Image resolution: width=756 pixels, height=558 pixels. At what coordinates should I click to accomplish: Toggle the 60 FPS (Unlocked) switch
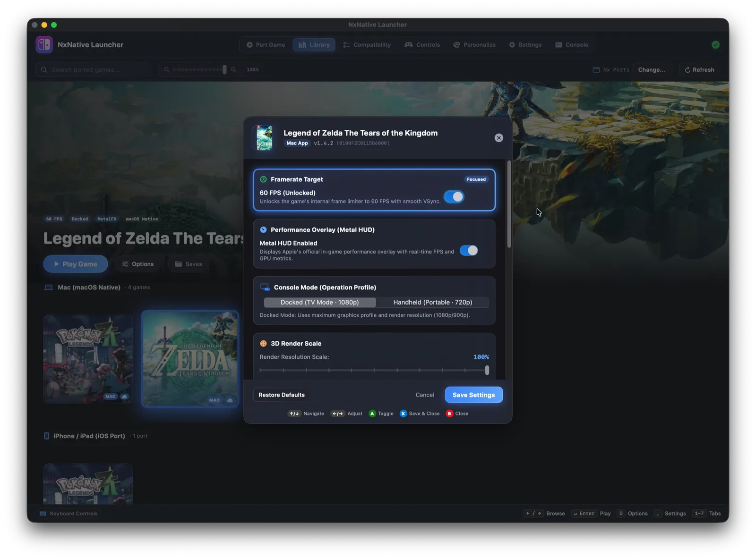pos(454,197)
